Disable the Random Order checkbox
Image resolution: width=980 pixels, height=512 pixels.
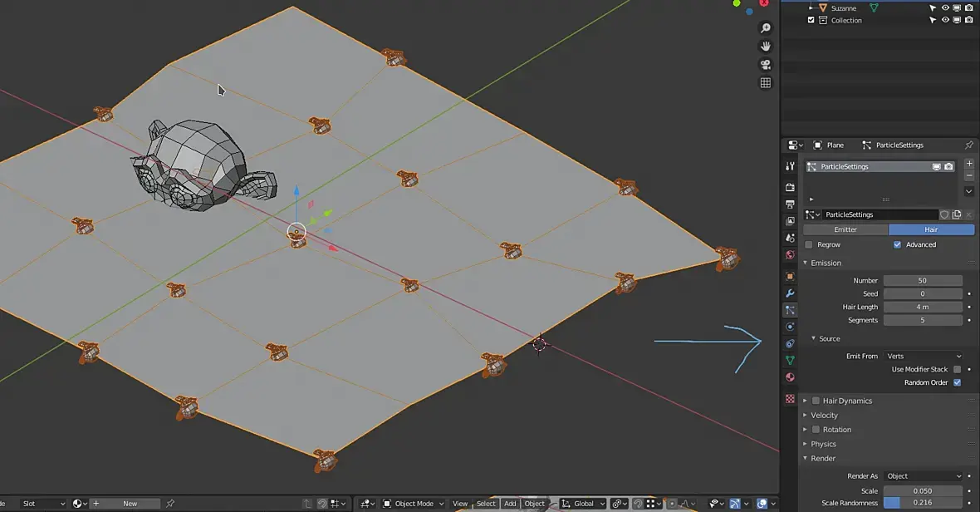(957, 382)
